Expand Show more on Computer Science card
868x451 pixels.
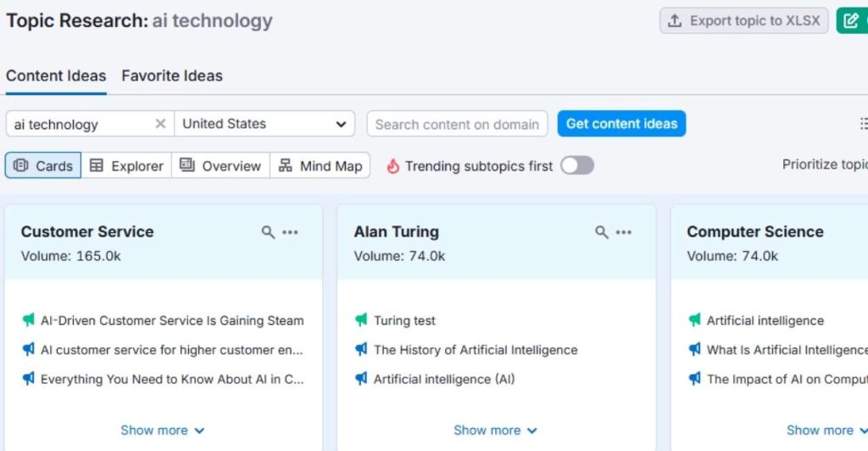[x=828, y=431]
